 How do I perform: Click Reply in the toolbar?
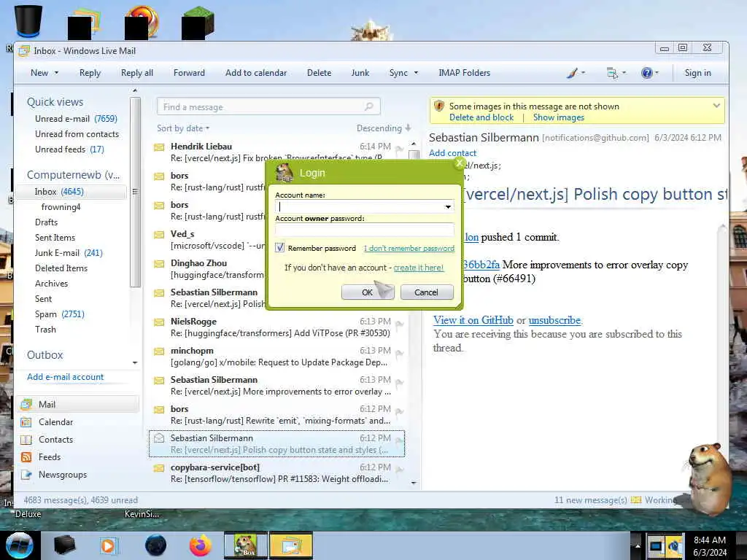(x=90, y=73)
